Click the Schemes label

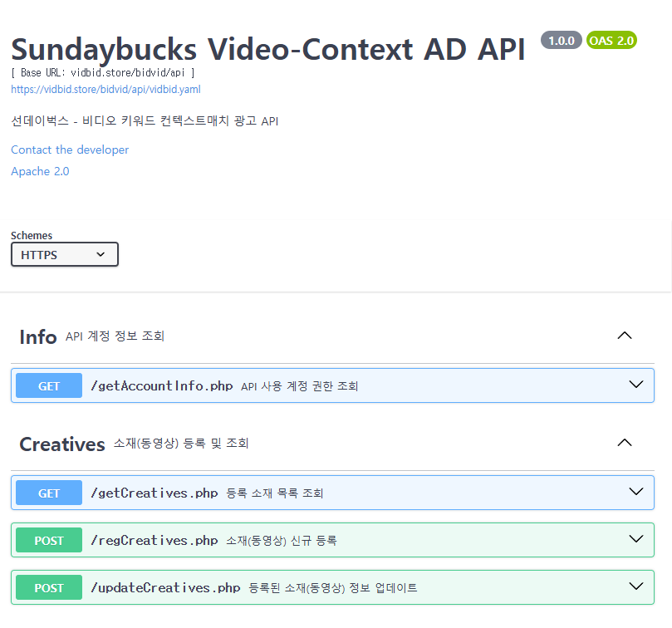click(32, 235)
